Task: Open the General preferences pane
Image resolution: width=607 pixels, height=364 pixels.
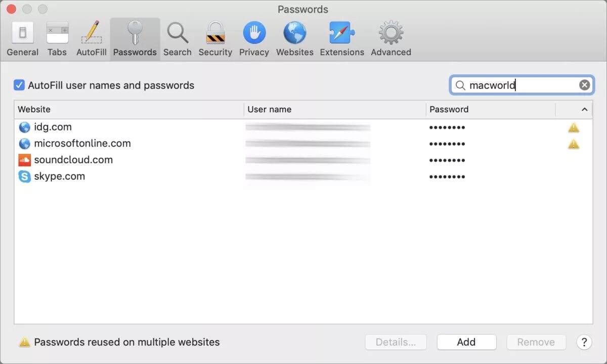Action: (22, 39)
